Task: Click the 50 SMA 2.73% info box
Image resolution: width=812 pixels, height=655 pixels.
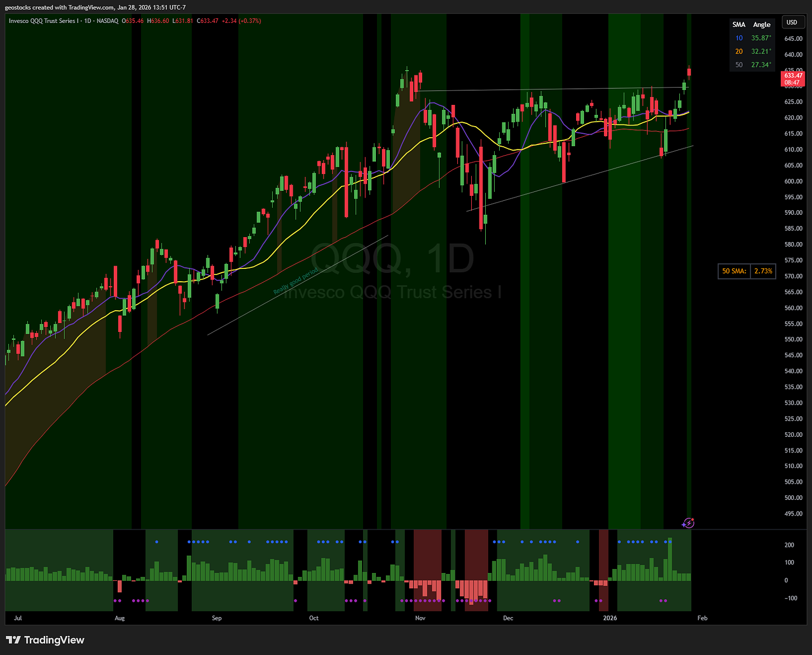Action: (747, 271)
